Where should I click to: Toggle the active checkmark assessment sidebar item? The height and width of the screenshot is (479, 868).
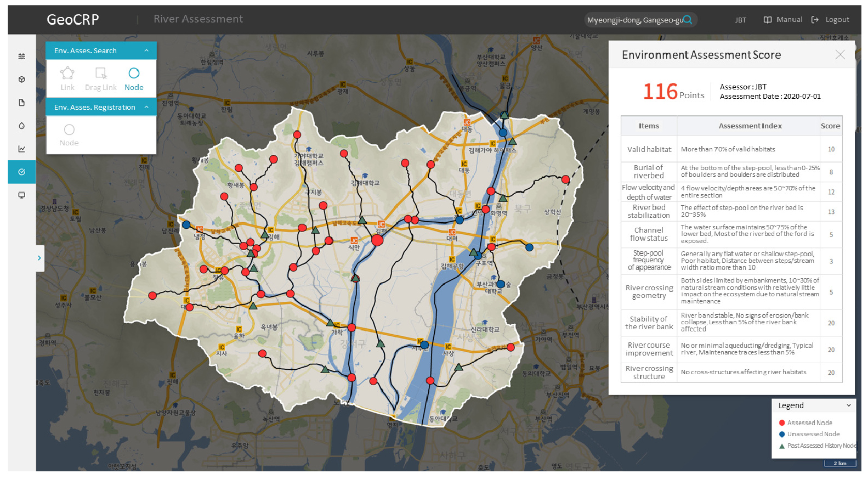click(22, 172)
